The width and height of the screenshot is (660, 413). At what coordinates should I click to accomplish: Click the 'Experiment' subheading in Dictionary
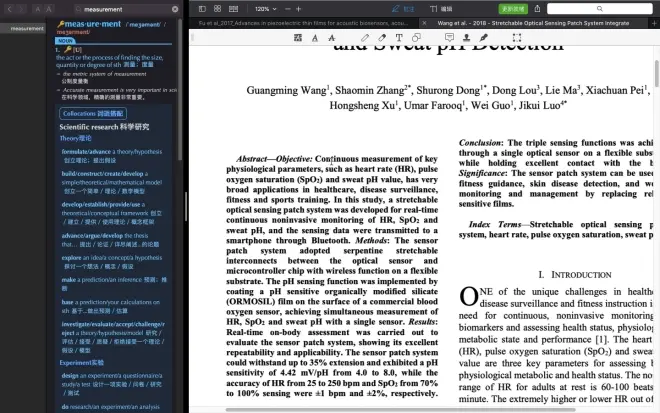[81, 362]
